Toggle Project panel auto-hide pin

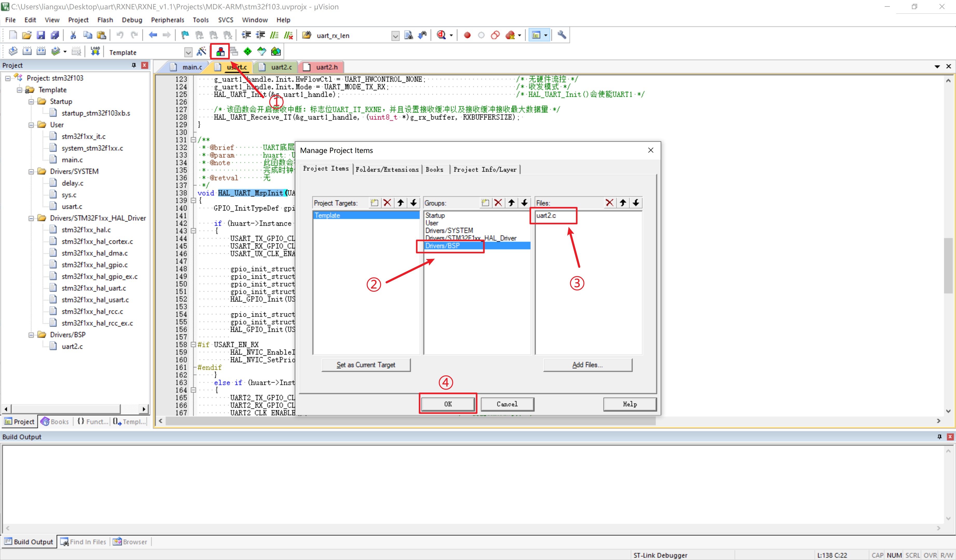tap(134, 65)
